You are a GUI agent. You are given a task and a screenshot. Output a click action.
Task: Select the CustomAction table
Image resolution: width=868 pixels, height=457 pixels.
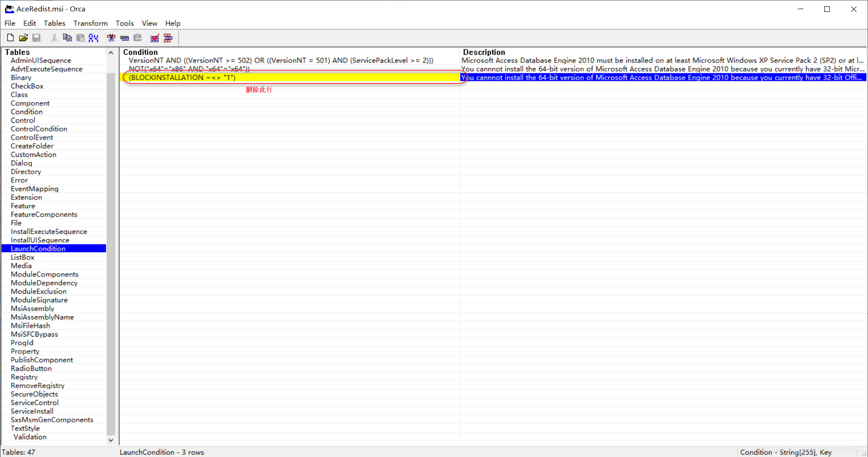point(33,155)
